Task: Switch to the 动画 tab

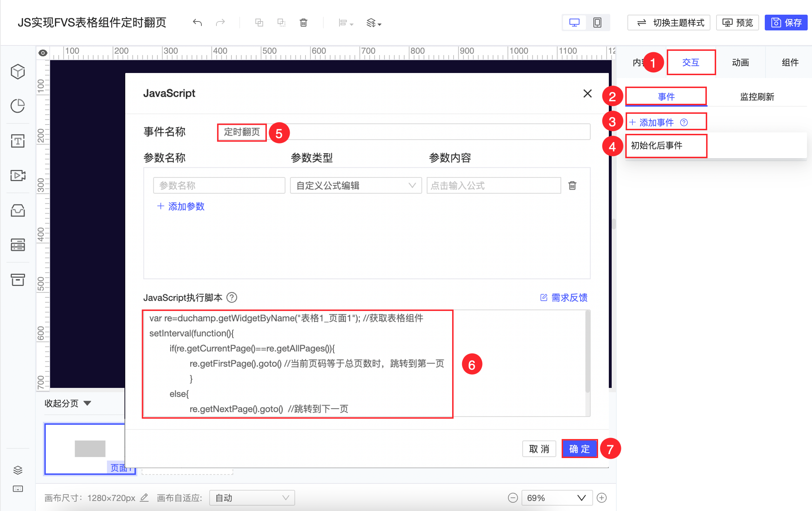Action: pos(740,63)
